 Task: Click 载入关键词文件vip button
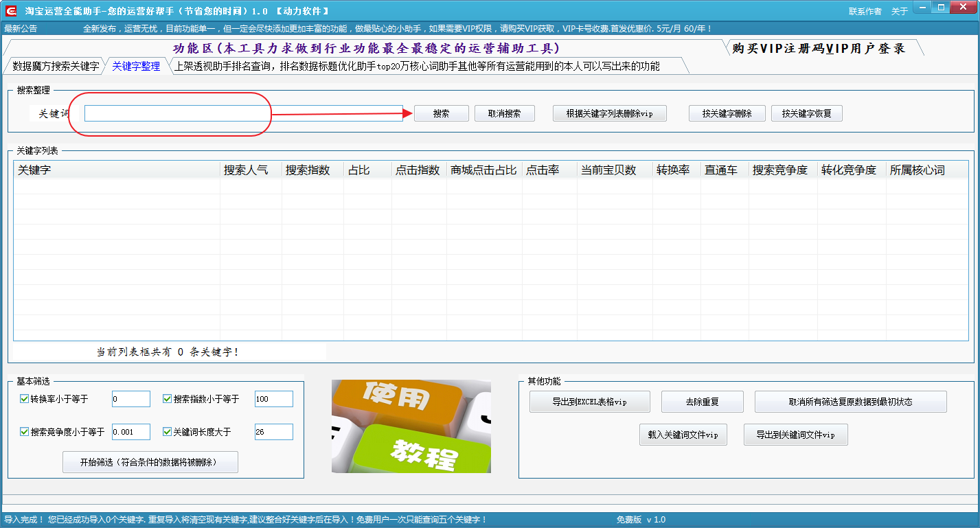pos(683,435)
